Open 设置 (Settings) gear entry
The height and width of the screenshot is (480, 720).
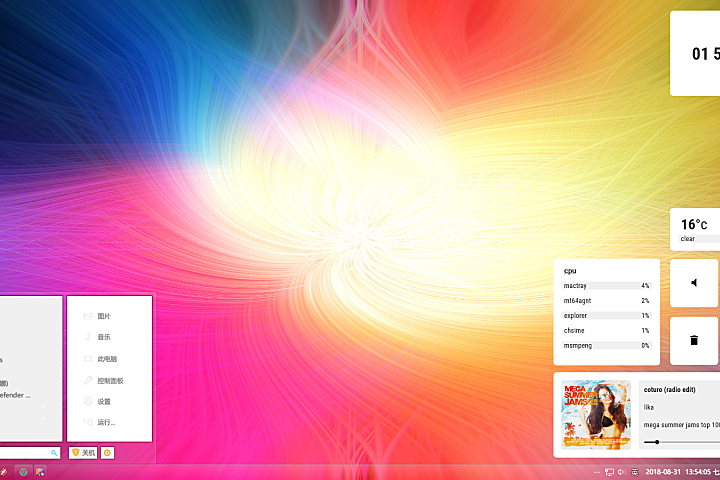point(104,401)
